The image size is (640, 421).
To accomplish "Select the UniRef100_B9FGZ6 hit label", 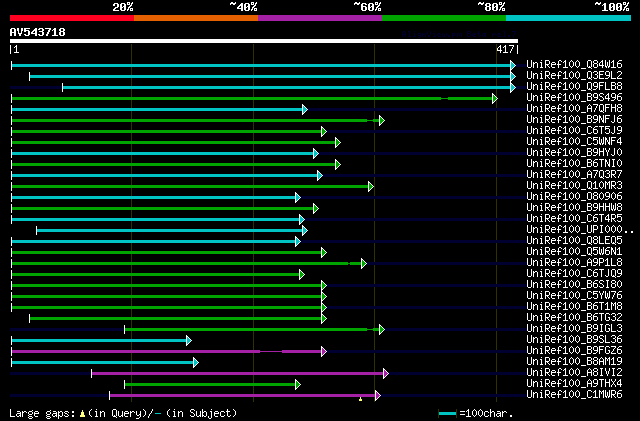I will coord(574,351).
